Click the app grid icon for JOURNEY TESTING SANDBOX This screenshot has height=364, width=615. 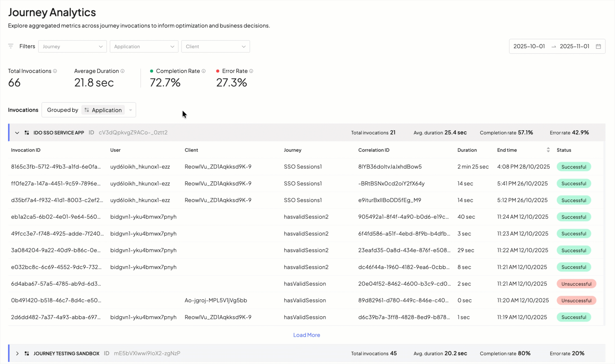point(27,354)
